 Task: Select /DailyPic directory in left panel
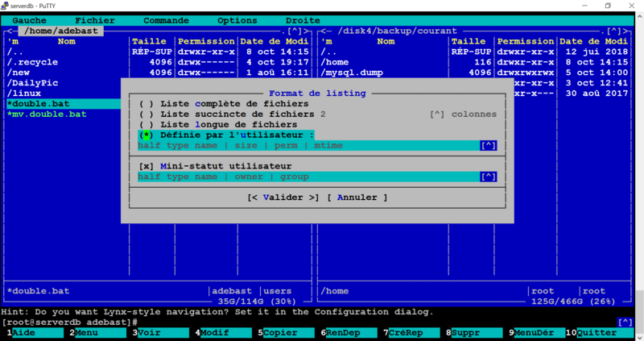coord(32,83)
